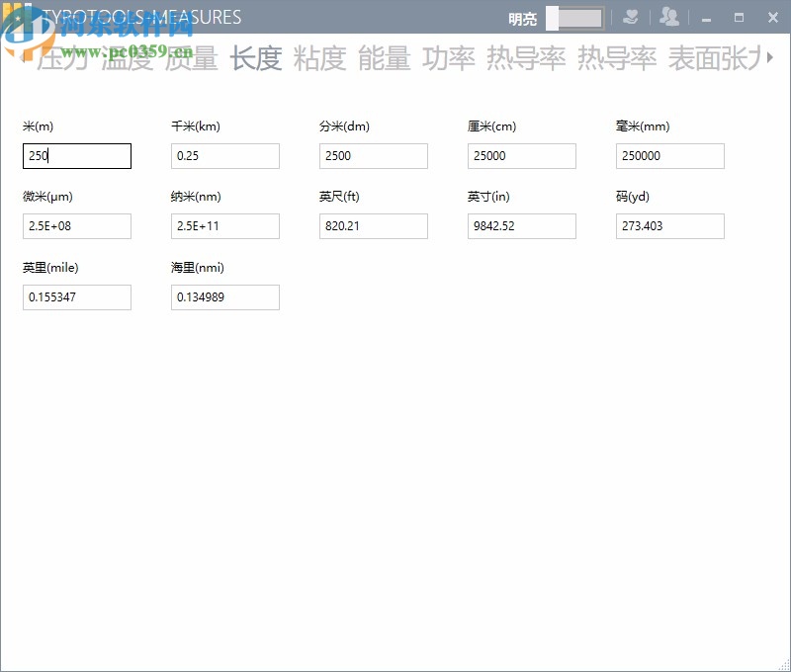Switch to the 能量 (energy) tab
This screenshot has width=791, height=672.
(388, 59)
